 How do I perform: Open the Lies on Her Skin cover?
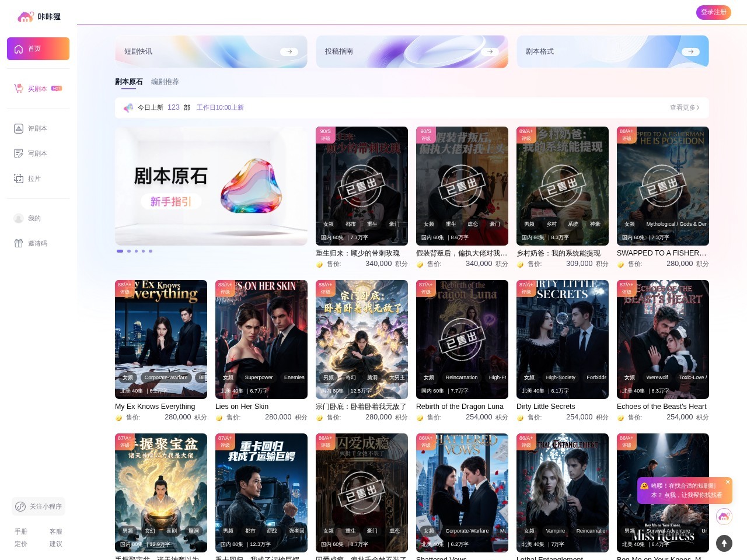tap(261, 339)
